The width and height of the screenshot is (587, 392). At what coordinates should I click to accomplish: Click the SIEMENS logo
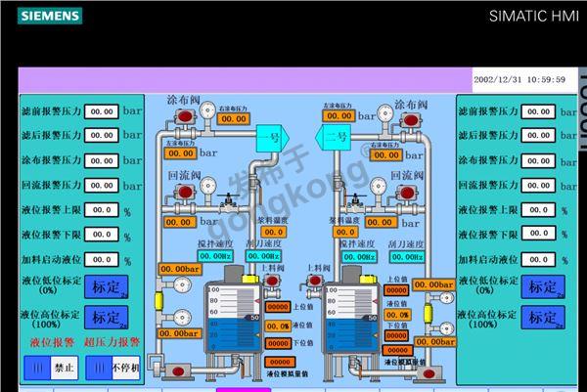point(50,16)
